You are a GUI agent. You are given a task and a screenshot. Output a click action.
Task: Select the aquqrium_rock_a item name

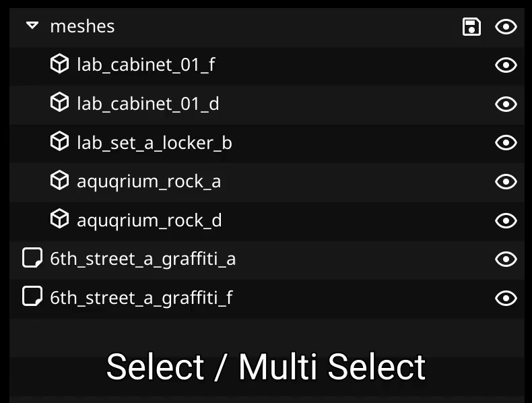[149, 182]
